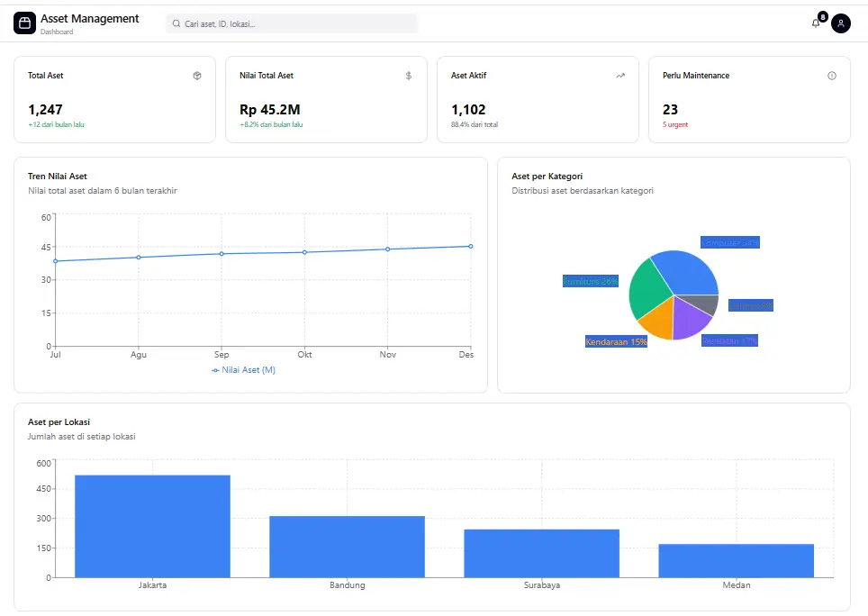Click the notification badge showing 8
This screenshot has width=868, height=616.
[x=821, y=15]
